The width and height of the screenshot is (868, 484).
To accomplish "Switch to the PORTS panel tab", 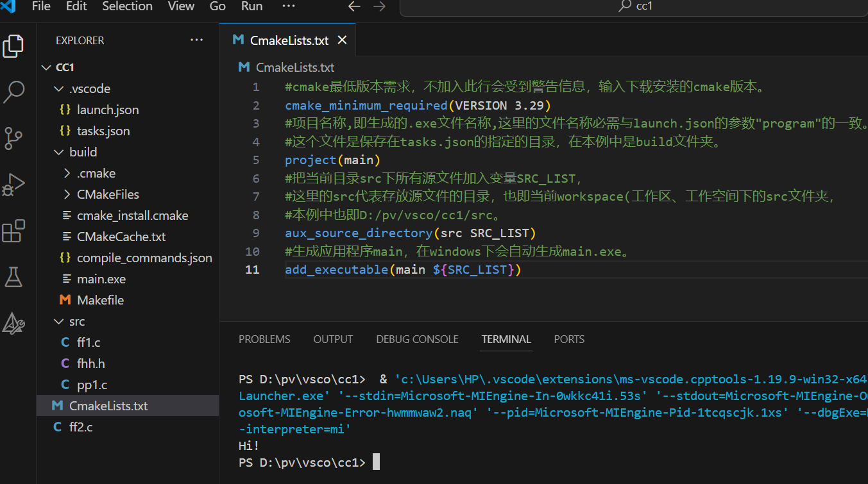I will tap(569, 339).
